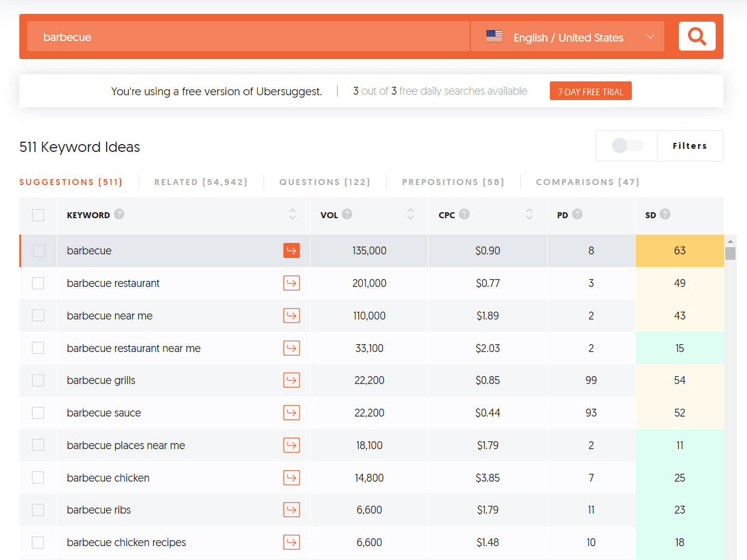
Task: Sort the VOL column using its chevrons
Action: [410, 214]
